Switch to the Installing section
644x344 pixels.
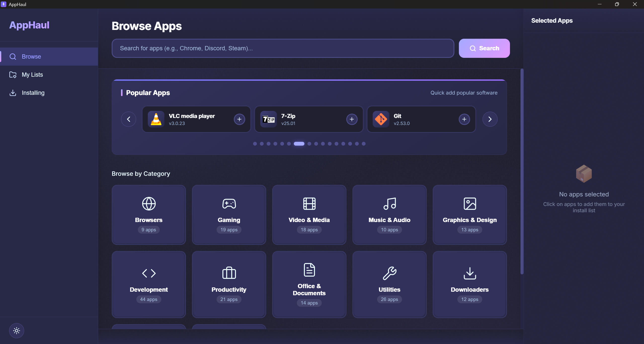[x=33, y=93]
